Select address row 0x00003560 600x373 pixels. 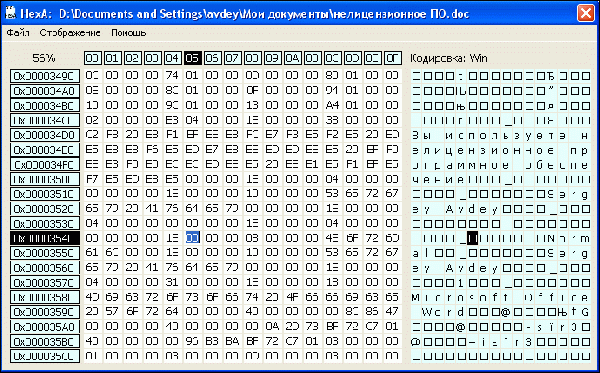(x=45, y=268)
